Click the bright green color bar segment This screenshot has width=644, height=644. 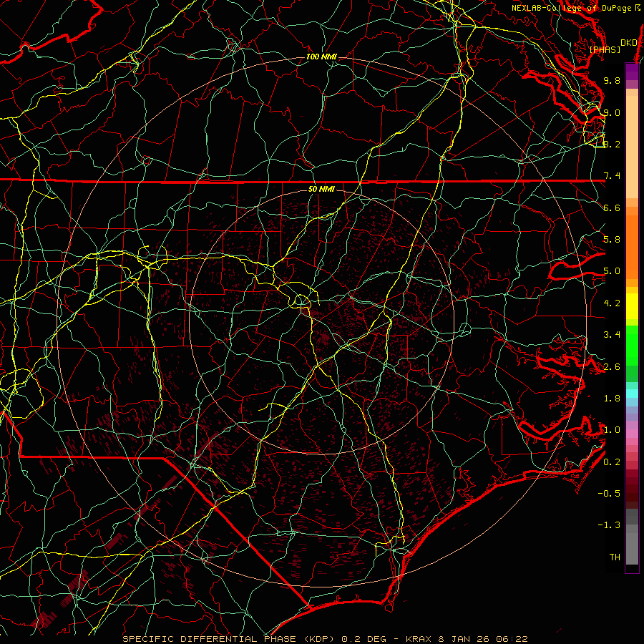point(632,344)
